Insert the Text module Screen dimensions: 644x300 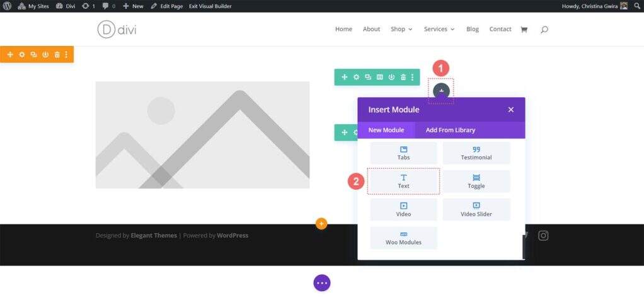coord(403,182)
